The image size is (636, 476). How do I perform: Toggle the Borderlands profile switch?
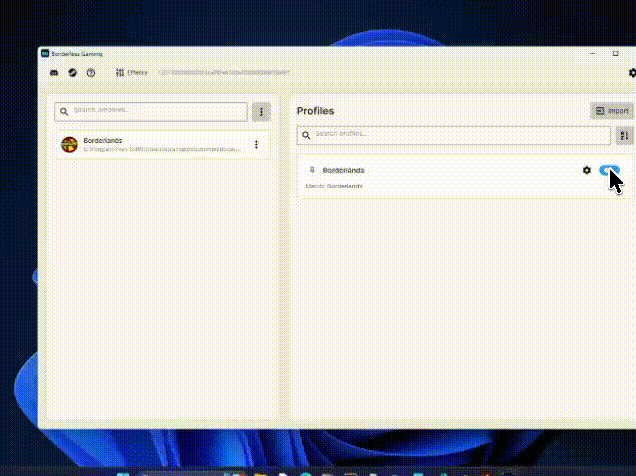point(609,170)
